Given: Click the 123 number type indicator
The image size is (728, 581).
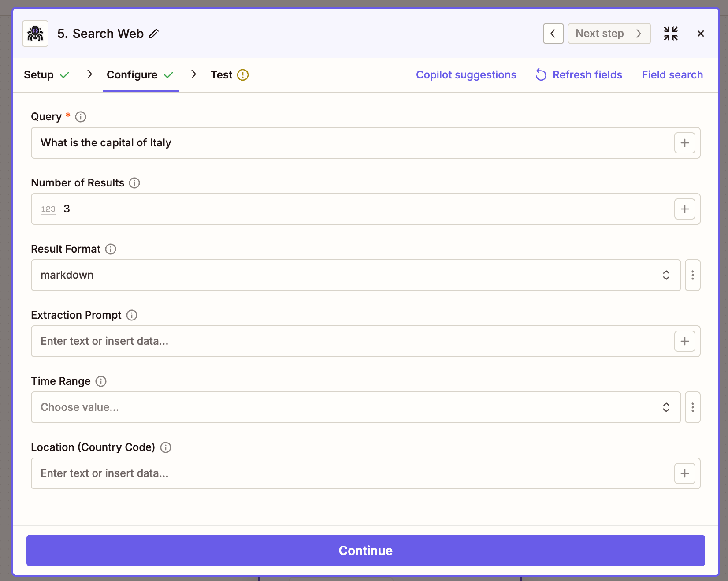Looking at the screenshot, I should 48,209.
